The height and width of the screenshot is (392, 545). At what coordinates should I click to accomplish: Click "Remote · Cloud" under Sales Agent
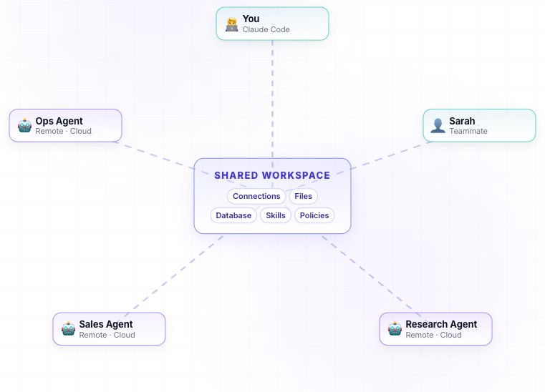[x=107, y=335]
